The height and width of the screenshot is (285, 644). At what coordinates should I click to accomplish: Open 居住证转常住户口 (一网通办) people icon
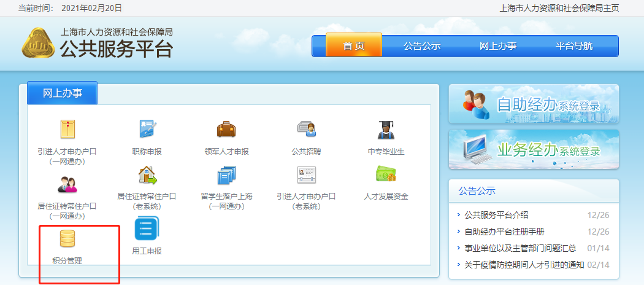tap(67, 184)
